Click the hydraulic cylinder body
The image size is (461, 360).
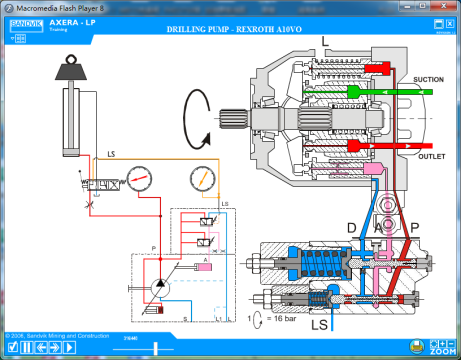coord(71,122)
